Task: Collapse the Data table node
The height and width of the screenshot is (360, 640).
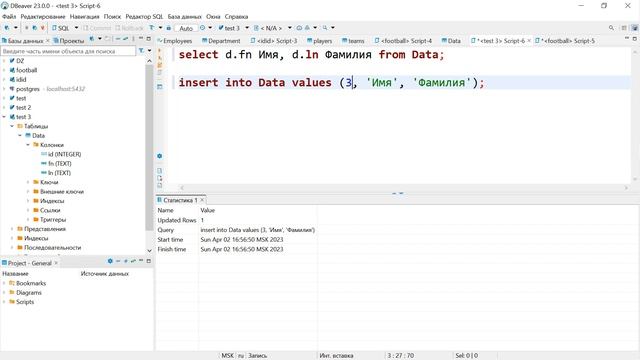Action: pyautogui.click(x=20, y=136)
